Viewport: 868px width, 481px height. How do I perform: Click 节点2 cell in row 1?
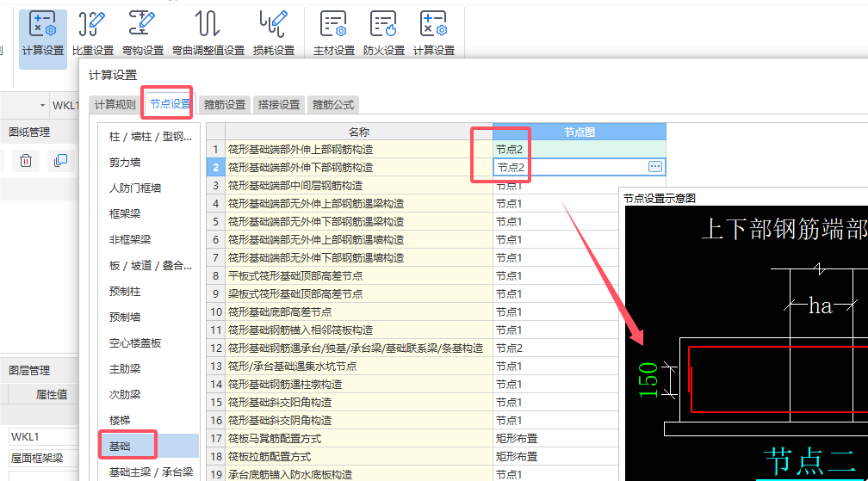point(579,149)
